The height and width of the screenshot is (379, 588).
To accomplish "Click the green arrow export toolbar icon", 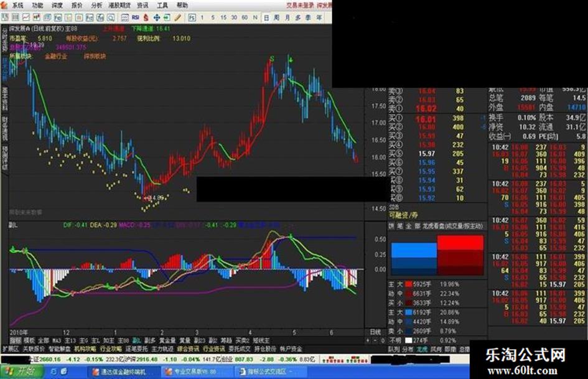I will 167,17.
